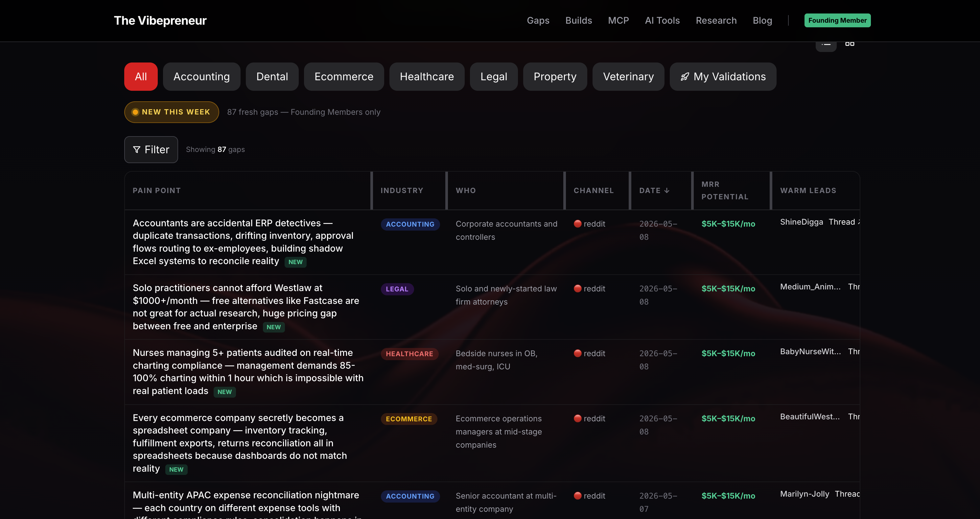The width and height of the screenshot is (980, 519).
Task: Click reddit channel in the nurses row
Action: point(589,353)
